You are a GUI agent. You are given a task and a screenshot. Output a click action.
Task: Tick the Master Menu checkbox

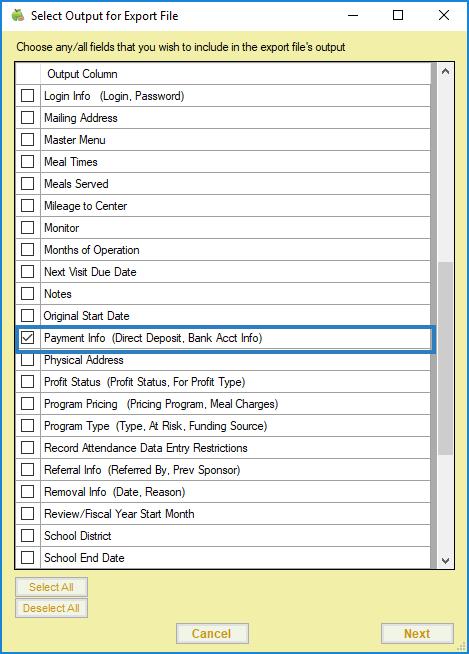pos(28,139)
